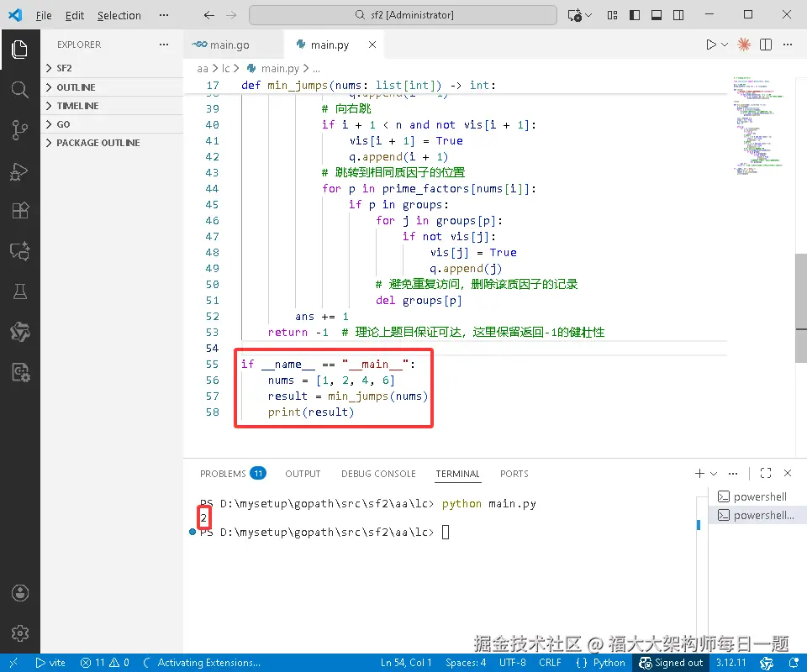Screen dimensions: 807x672
Task: Open the Search view in activity bar
Action: (19, 90)
